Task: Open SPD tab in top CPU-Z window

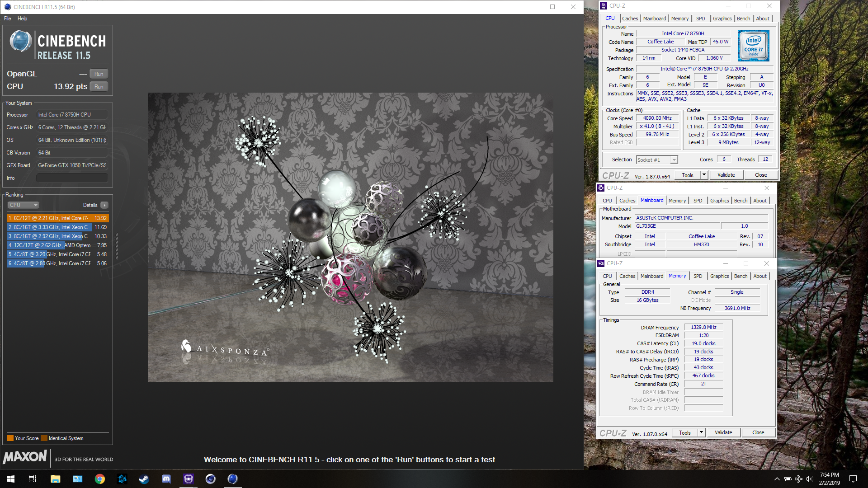Action: tap(700, 19)
